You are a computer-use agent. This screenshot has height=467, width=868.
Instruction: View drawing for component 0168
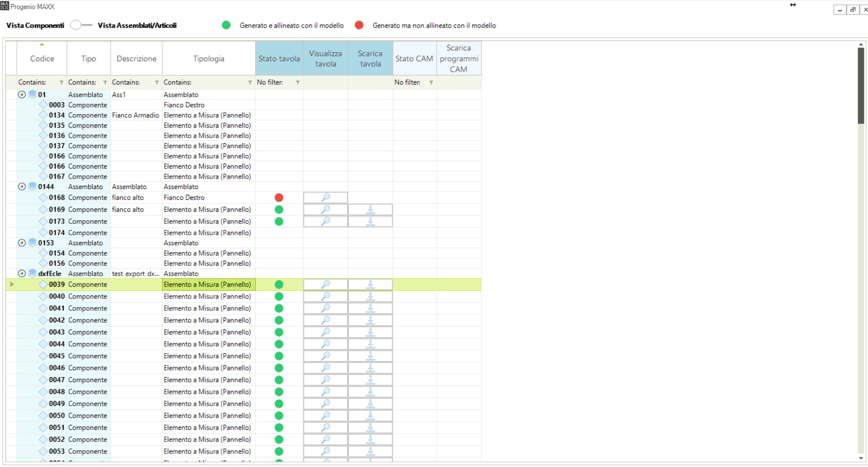click(325, 198)
